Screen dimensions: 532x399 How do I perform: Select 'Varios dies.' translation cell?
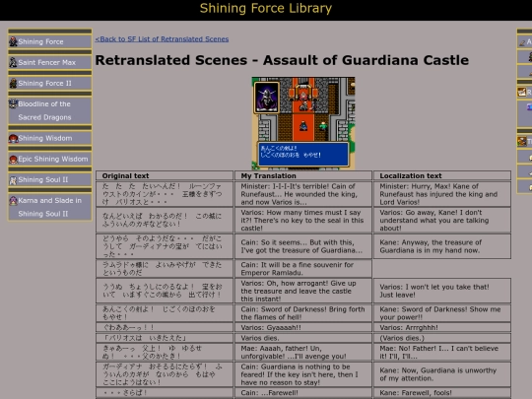tap(303, 338)
